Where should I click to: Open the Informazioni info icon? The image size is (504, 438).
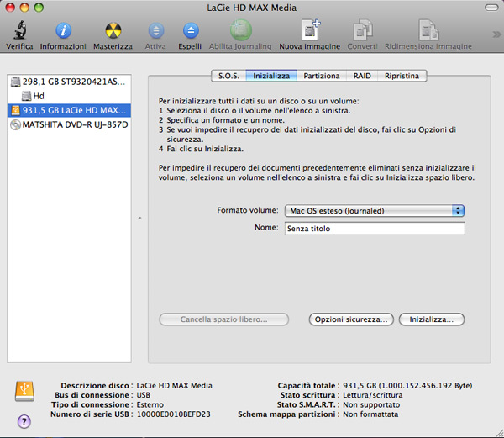click(63, 30)
